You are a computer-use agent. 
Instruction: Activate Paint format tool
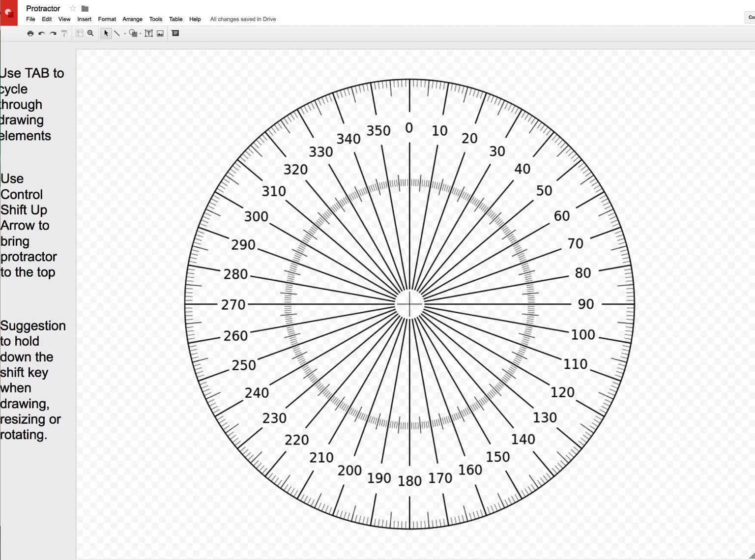(x=64, y=33)
